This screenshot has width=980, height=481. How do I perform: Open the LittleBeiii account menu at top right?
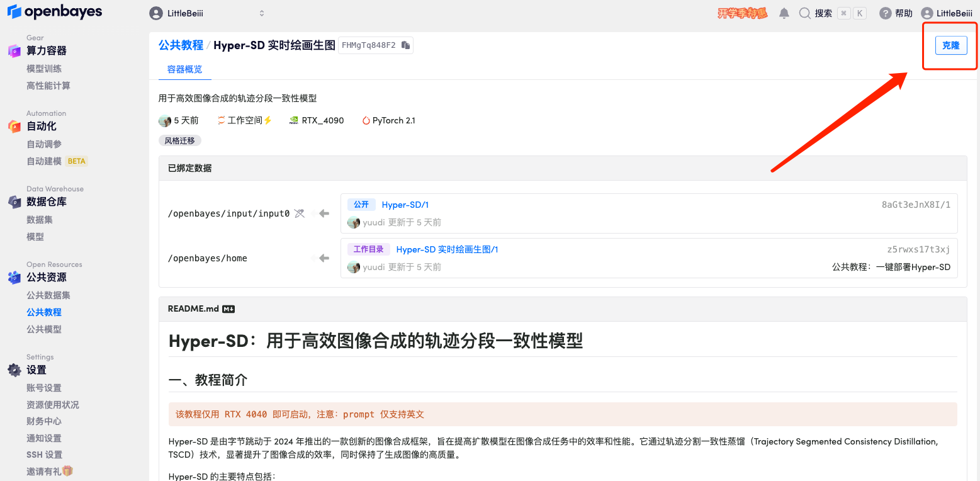(947, 13)
